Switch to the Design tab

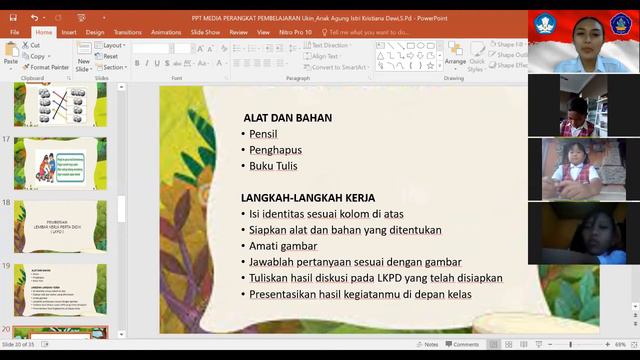pyautogui.click(x=95, y=32)
